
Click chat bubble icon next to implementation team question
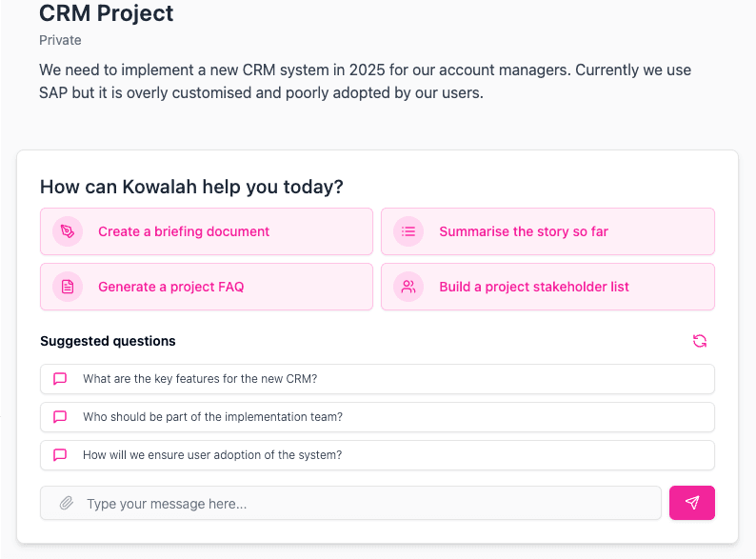(x=60, y=417)
